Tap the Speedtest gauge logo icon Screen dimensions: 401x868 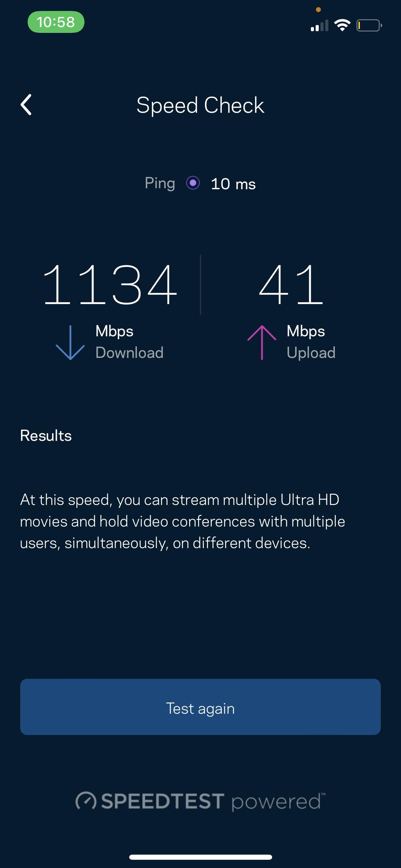tap(86, 801)
